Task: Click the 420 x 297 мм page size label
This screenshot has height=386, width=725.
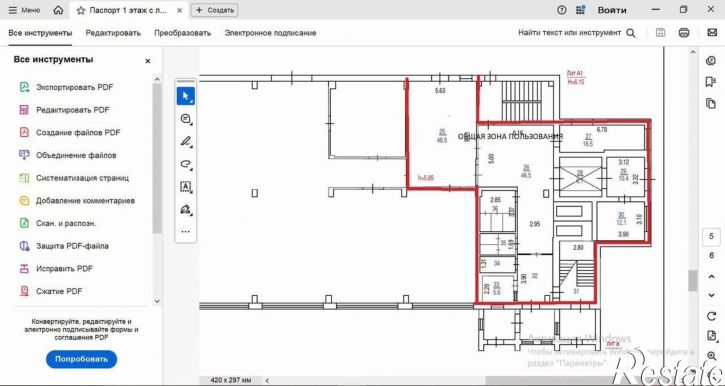Action: 231,380
